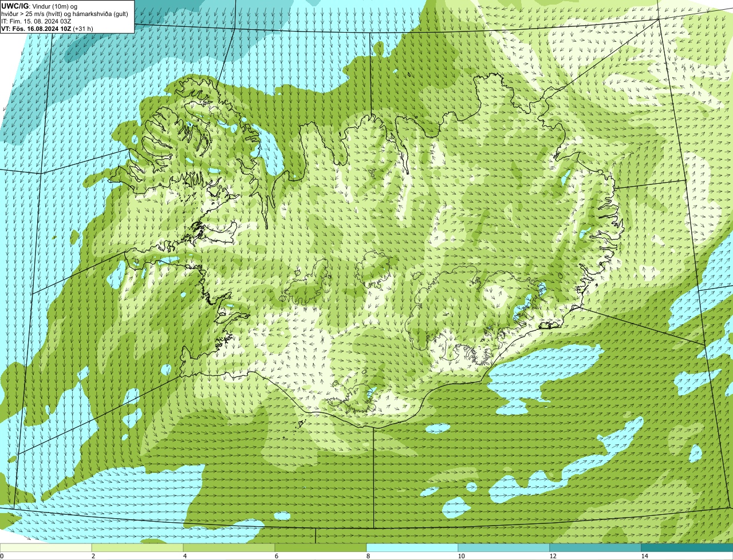Click the 'IT: Fim. 15. 08. 2024 03Z' text

point(37,21)
